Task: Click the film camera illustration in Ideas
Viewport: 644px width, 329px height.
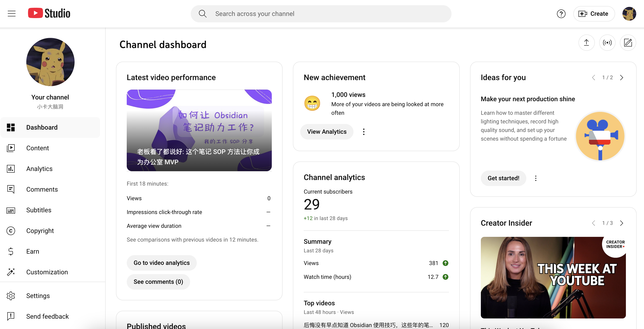Action: [600, 136]
